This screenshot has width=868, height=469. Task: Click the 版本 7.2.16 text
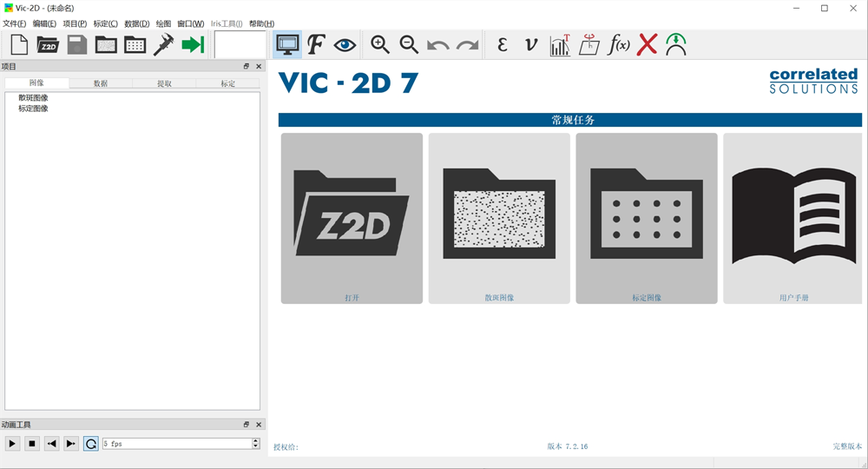click(x=568, y=446)
